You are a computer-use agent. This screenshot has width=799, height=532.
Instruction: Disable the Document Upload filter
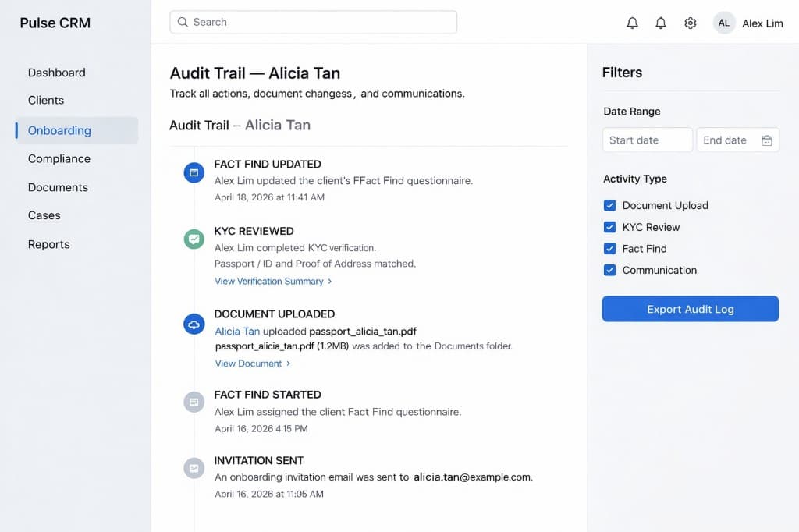[609, 205]
